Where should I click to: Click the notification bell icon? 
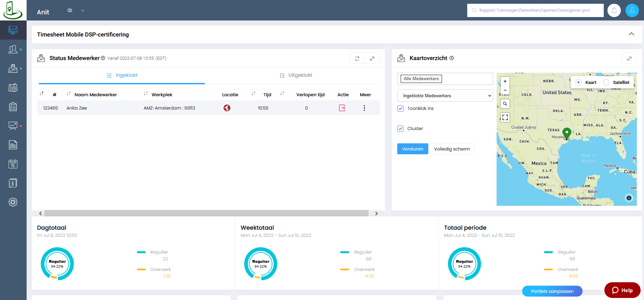coord(614,10)
